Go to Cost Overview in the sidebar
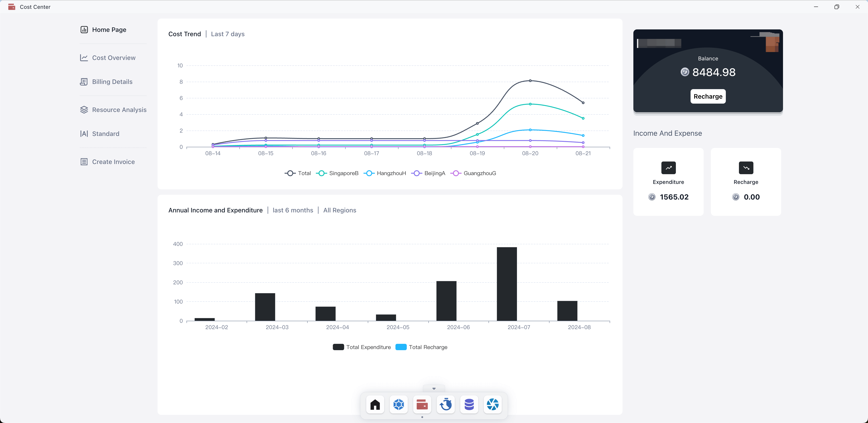Image resolution: width=868 pixels, height=423 pixels. pyautogui.click(x=113, y=58)
